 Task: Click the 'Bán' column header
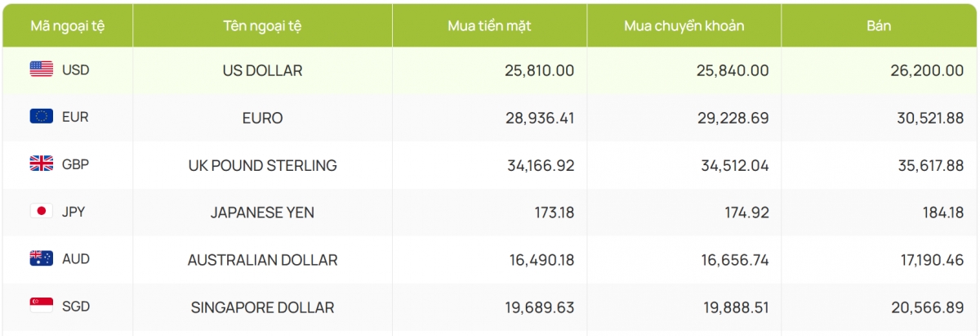point(879,25)
